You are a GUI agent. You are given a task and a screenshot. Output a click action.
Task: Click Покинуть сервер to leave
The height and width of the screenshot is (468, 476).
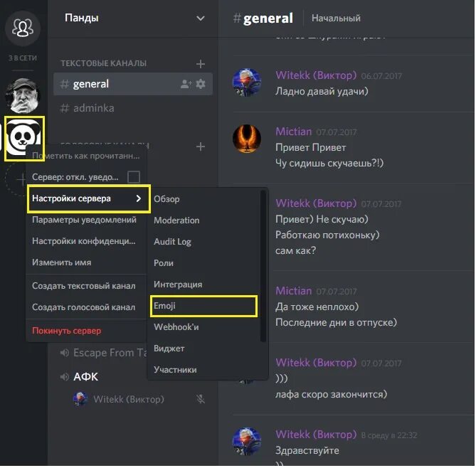(66, 331)
